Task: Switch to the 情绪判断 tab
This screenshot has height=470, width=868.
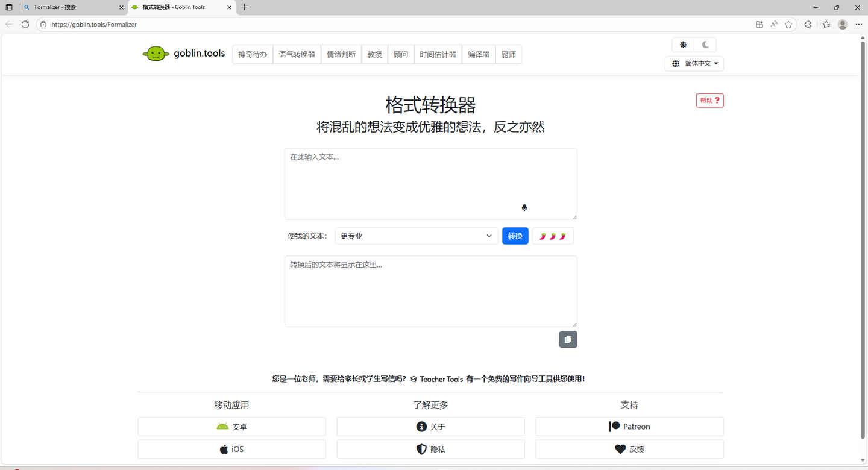Action: (341, 54)
